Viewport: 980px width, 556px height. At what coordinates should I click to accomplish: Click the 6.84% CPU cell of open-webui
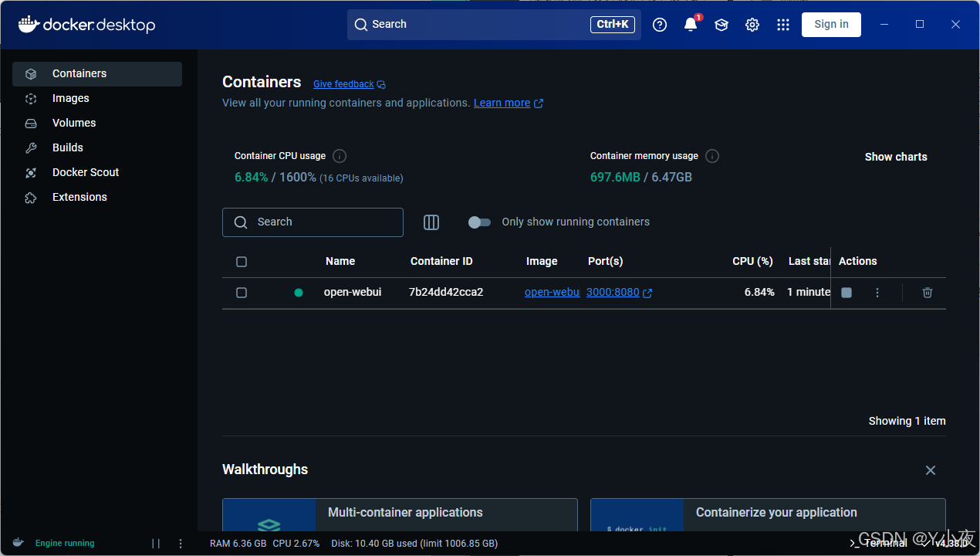(759, 293)
